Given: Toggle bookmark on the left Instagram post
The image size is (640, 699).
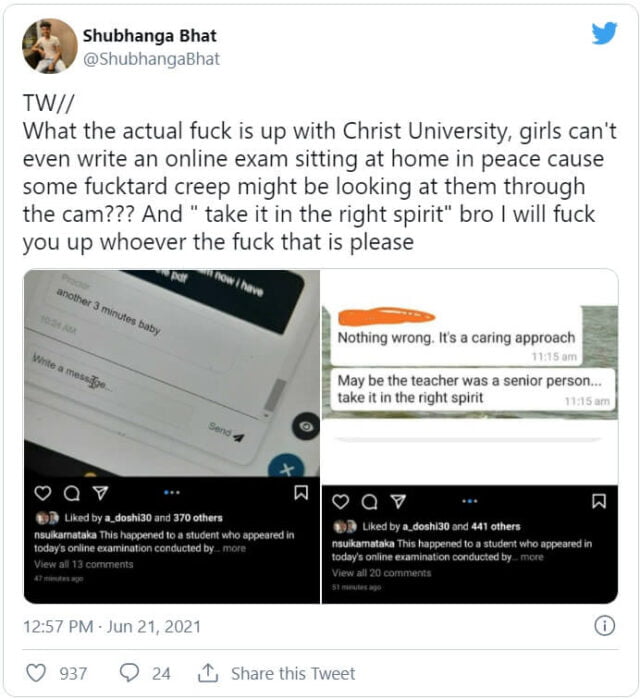Looking at the screenshot, I should tap(301, 493).
